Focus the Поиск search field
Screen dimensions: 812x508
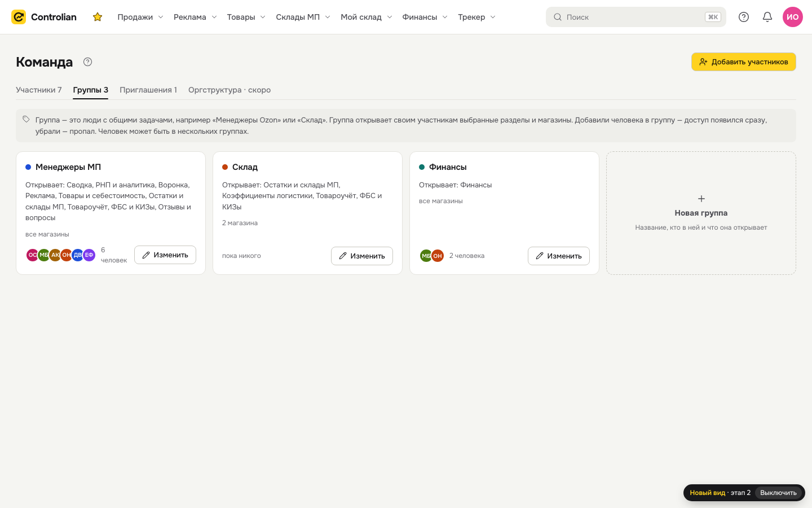tap(636, 17)
